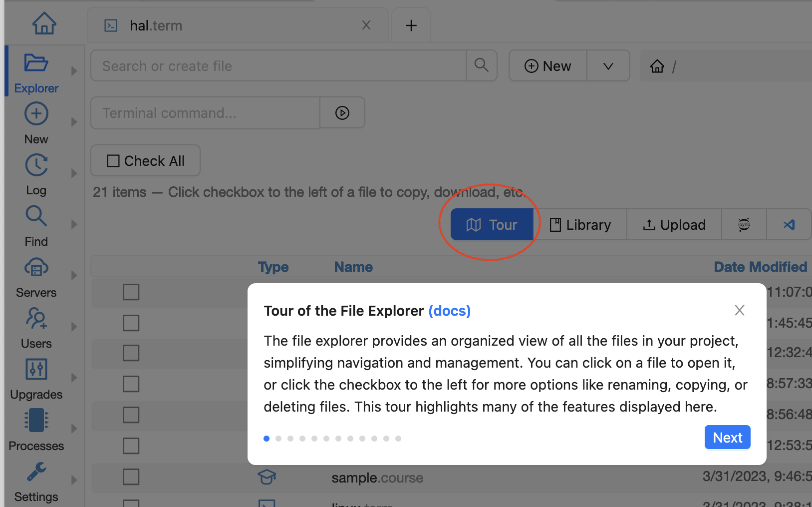
Task: Check the first file row checkbox
Action: [x=131, y=292]
